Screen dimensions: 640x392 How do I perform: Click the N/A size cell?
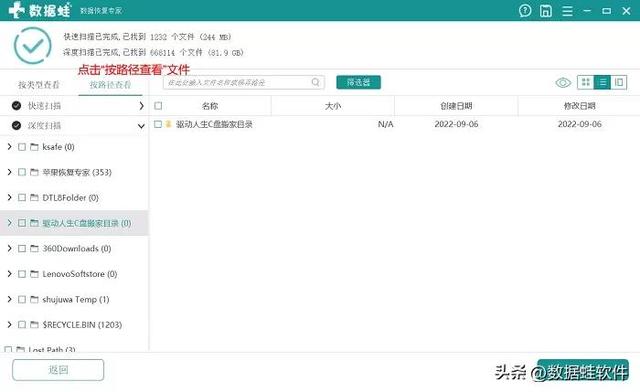tap(385, 124)
